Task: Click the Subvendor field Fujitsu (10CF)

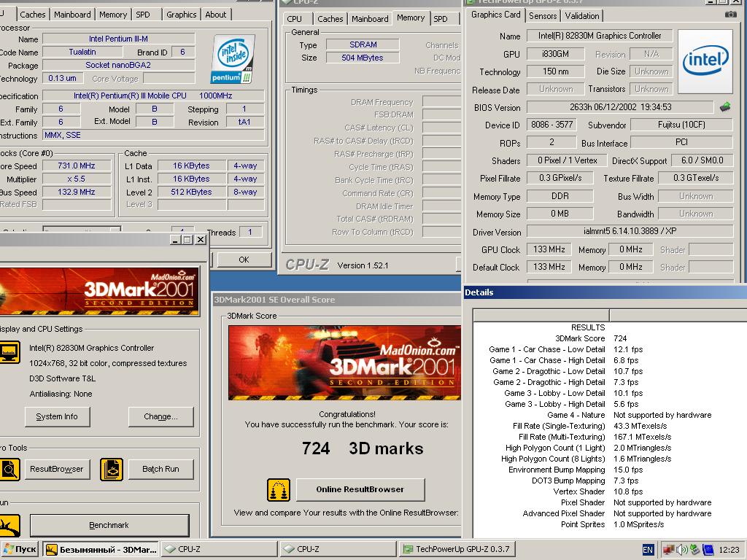Action: (681, 125)
